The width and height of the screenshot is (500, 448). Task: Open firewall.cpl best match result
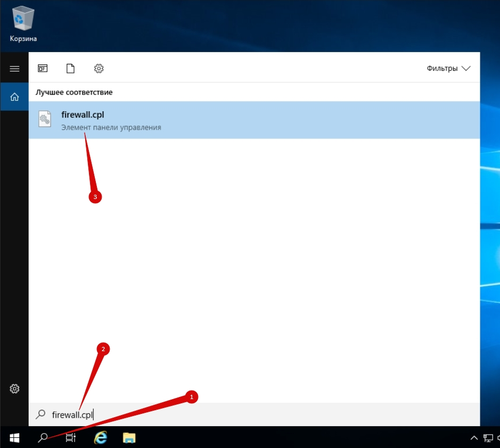(254, 120)
